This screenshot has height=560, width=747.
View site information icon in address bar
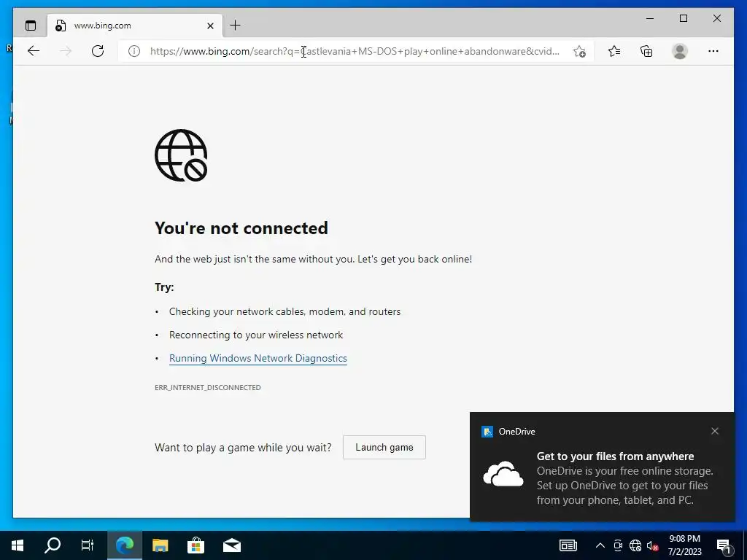(134, 51)
